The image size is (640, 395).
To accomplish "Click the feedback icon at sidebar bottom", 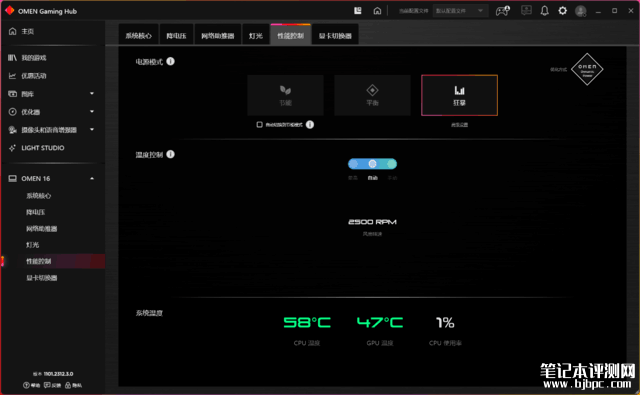I will 47,385.
